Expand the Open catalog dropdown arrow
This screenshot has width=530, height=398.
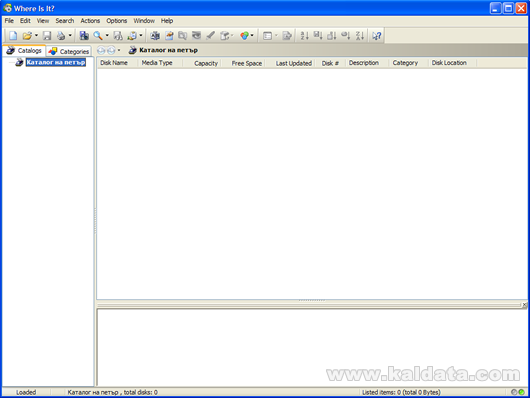click(36, 35)
